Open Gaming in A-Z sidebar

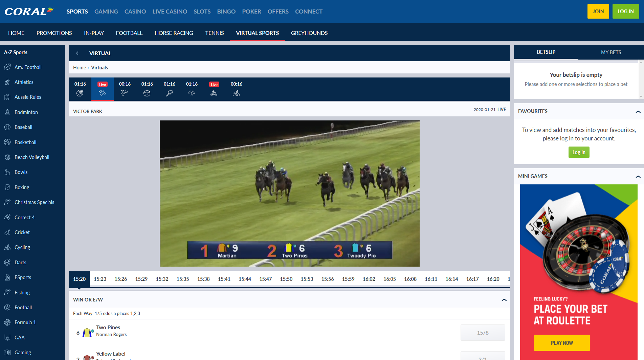click(23, 352)
